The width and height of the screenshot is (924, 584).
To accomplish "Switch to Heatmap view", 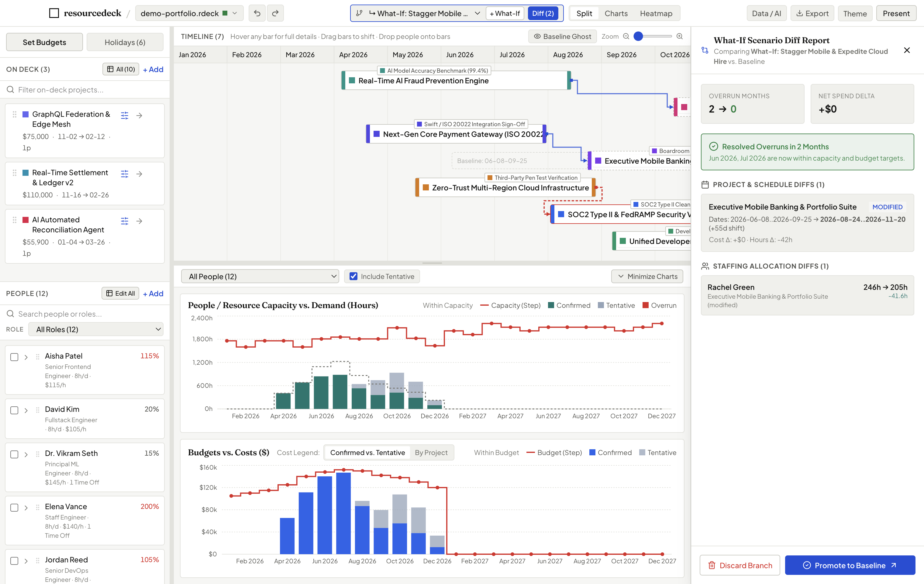I will coord(656,13).
